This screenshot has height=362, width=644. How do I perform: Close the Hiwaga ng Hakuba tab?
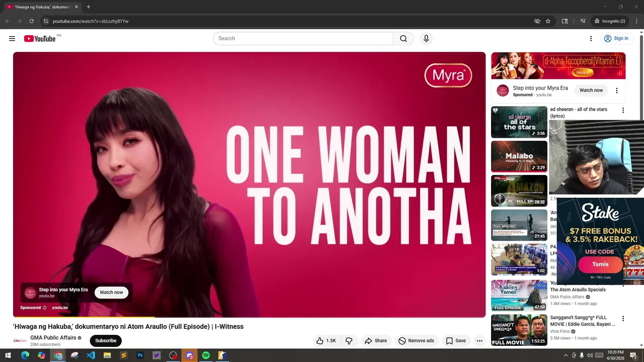[76, 7]
